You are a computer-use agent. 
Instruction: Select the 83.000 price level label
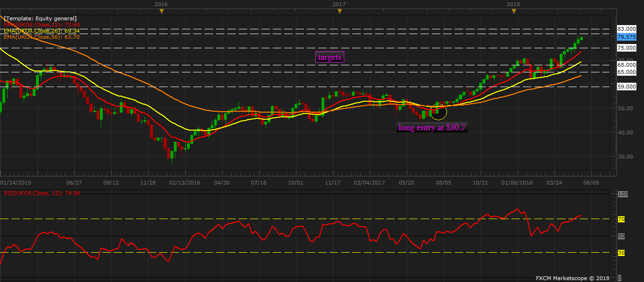pos(626,29)
